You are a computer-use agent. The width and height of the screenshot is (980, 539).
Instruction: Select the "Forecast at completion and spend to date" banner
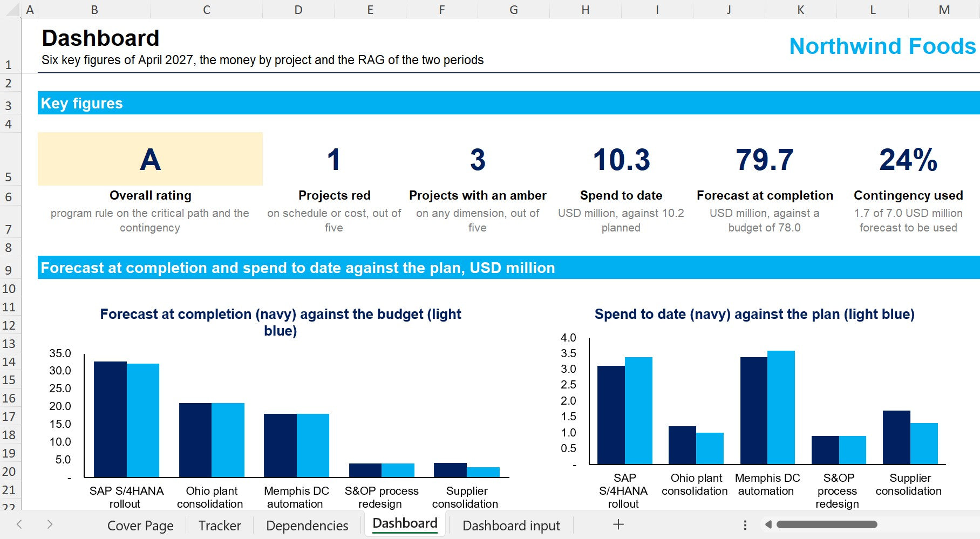509,268
